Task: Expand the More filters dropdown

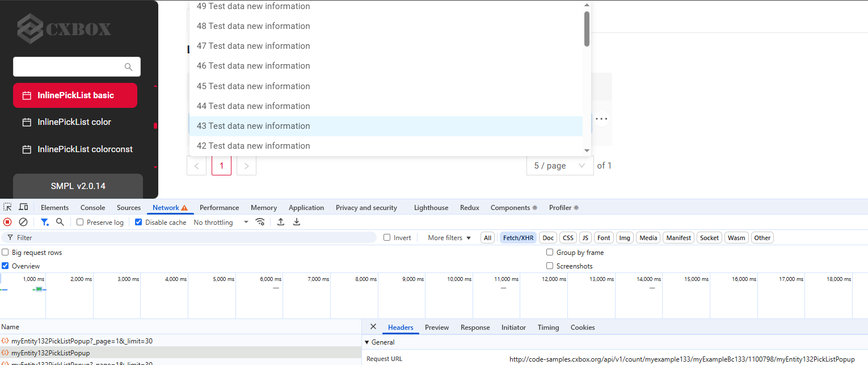Action: [449, 238]
